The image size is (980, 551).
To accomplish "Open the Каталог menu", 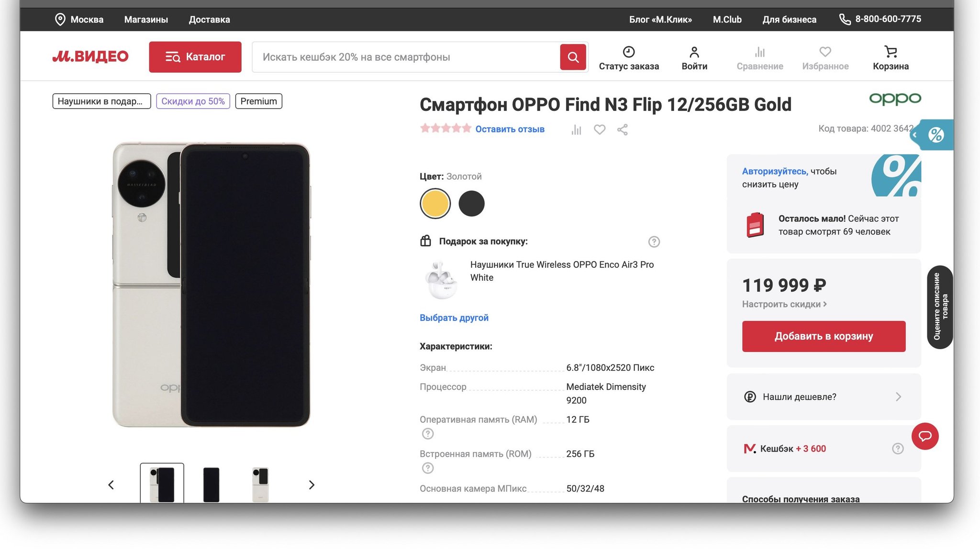I will click(x=195, y=57).
